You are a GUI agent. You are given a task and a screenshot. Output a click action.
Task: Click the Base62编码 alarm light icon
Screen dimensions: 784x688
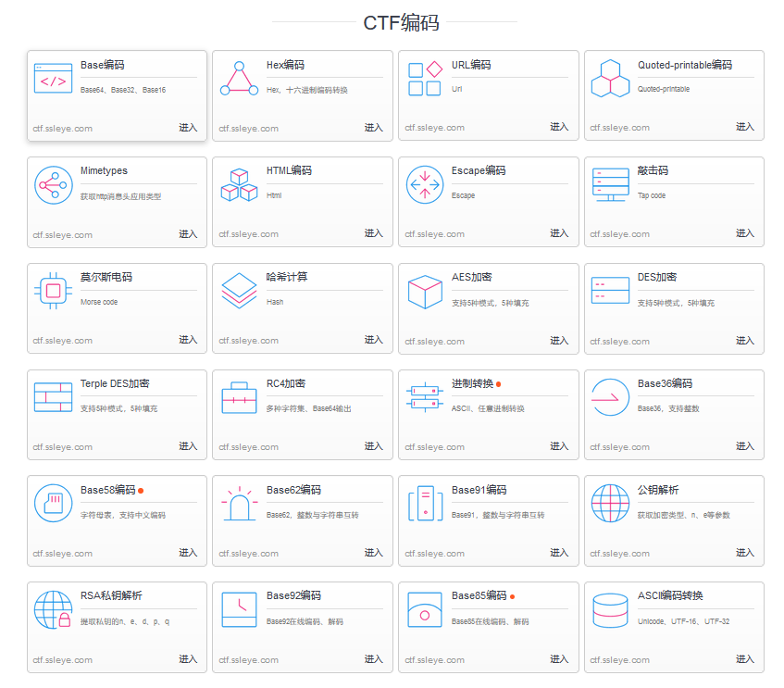click(240, 504)
